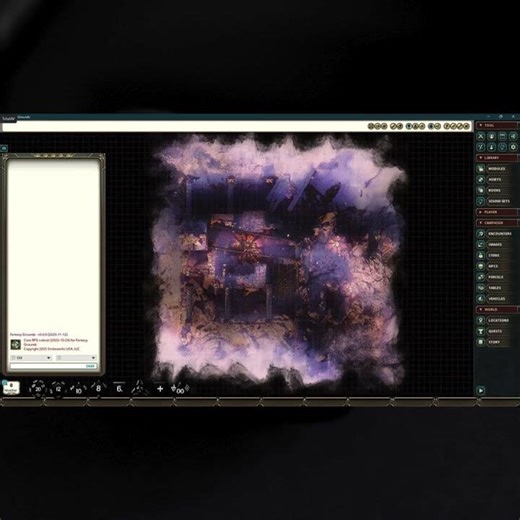Click the Assets library icon
Screen dimensions: 520x520
pos(480,179)
